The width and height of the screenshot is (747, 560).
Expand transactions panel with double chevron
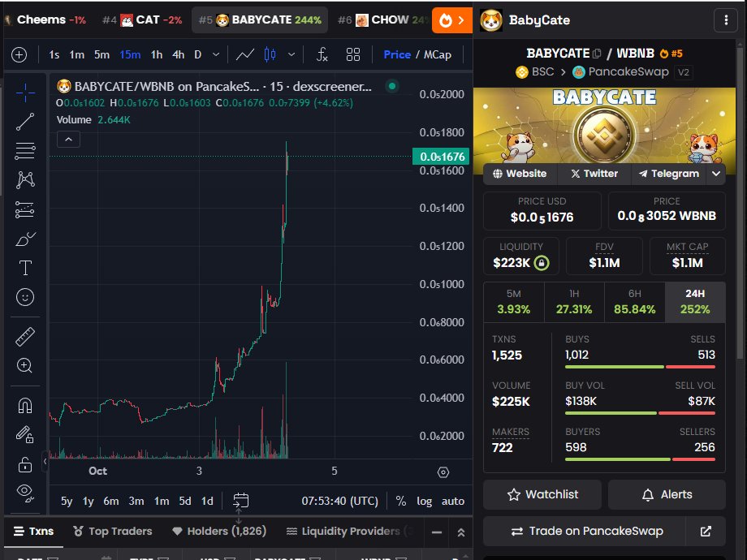pos(460,532)
